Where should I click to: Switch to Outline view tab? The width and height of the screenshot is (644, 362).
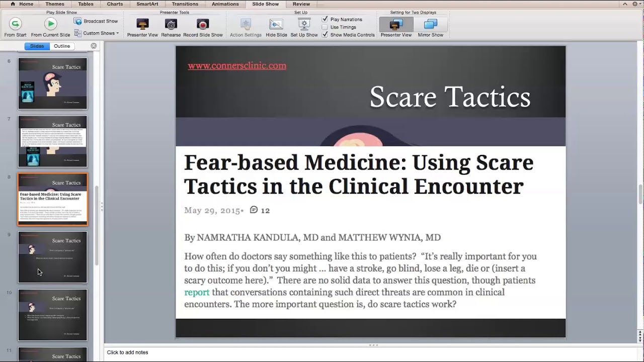[x=62, y=46]
